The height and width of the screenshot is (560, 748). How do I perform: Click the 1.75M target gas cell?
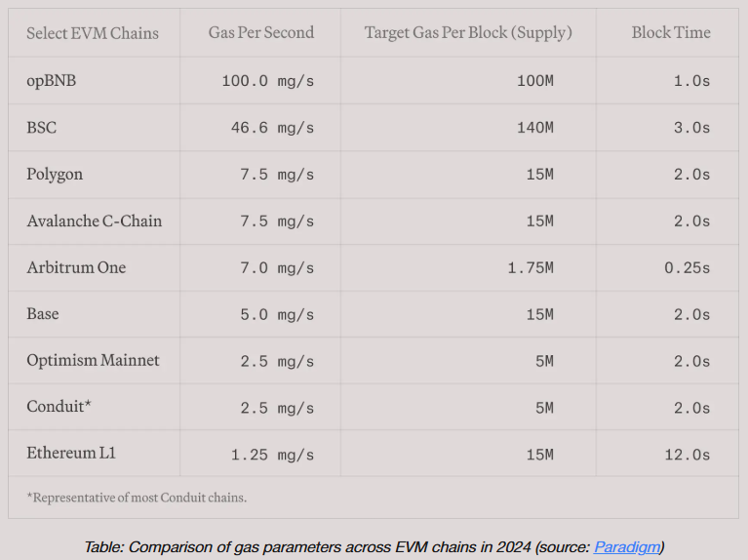(x=531, y=268)
